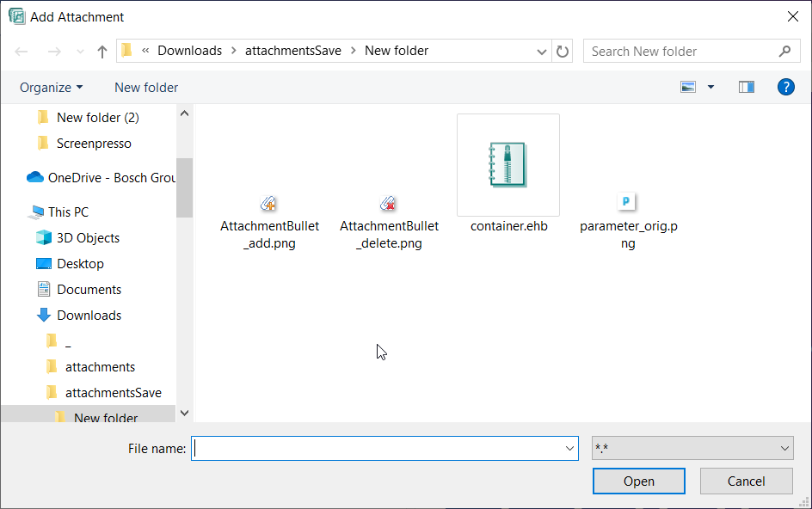The image size is (812, 509).
Task: Expand the address bar history dropdown
Action: 542,52
